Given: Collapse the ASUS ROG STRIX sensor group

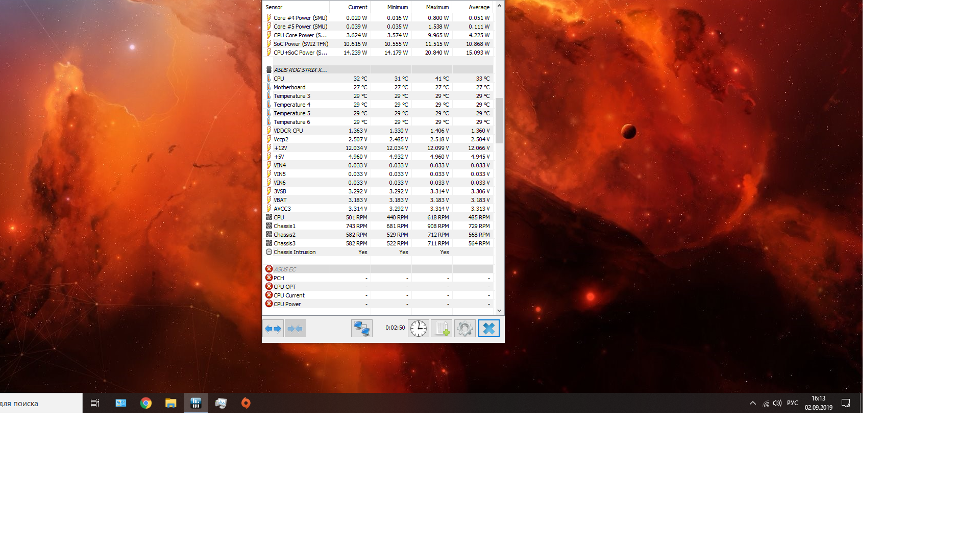Looking at the screenshot, I should coord(300,70).
